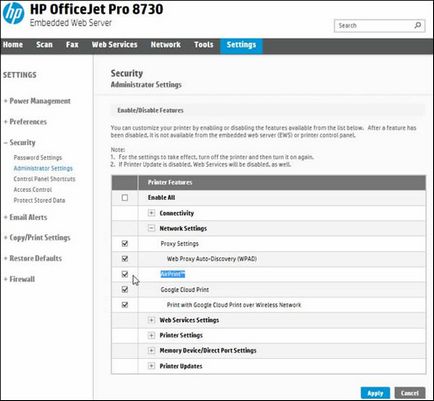434x401 pixels.
Task: Disable the Google Cloud Print checkbox
Action: [x=125, y=289]
